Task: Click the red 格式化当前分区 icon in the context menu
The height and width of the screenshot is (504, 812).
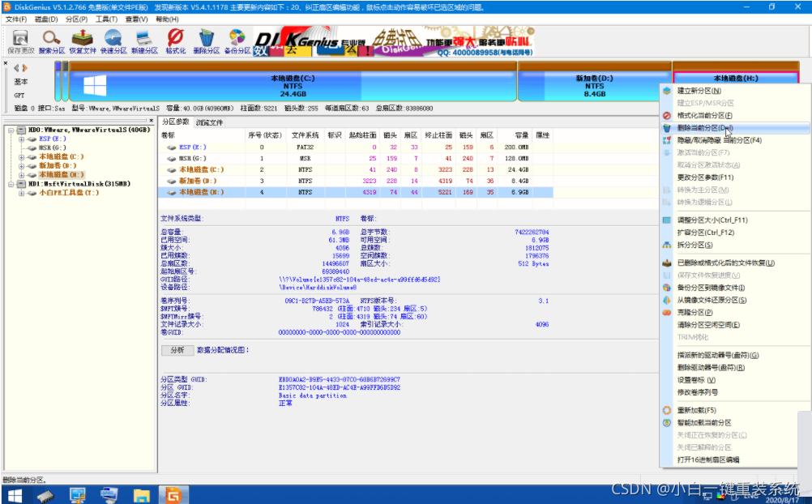Action: click(x=667, y=116)
